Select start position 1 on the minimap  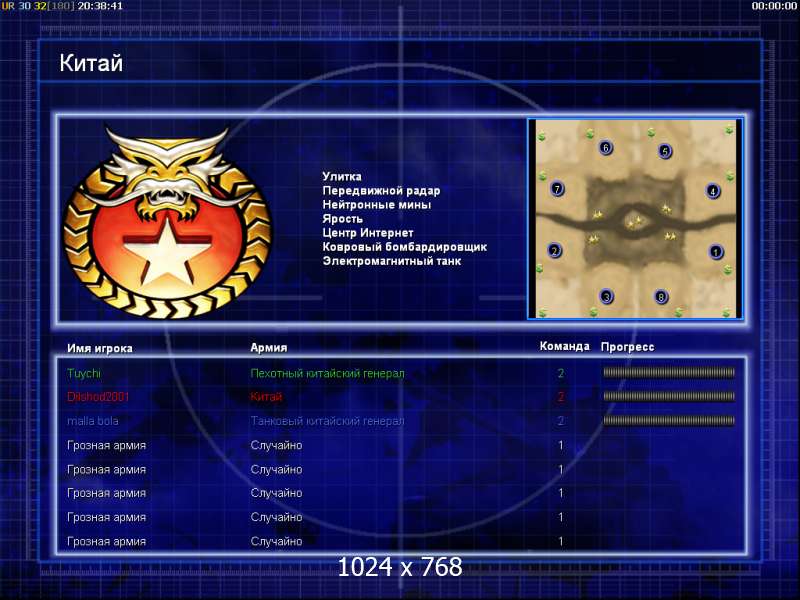pos(716,252)
